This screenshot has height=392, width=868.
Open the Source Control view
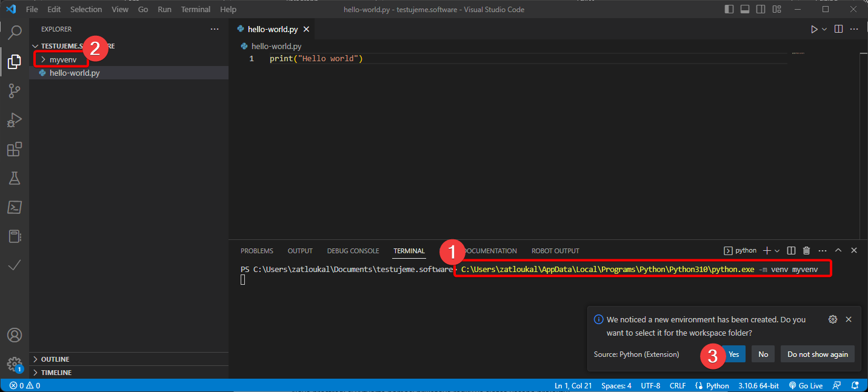(15, 91)
